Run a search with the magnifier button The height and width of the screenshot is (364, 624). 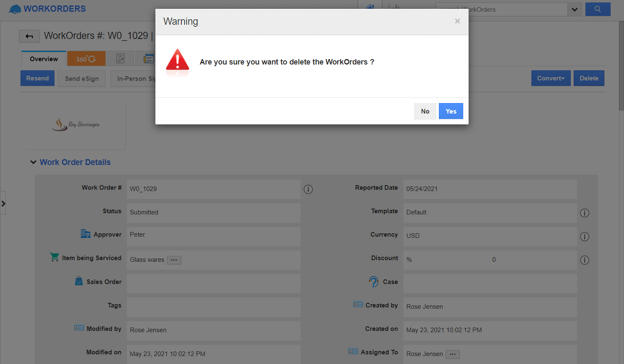(x=598, y=9)
